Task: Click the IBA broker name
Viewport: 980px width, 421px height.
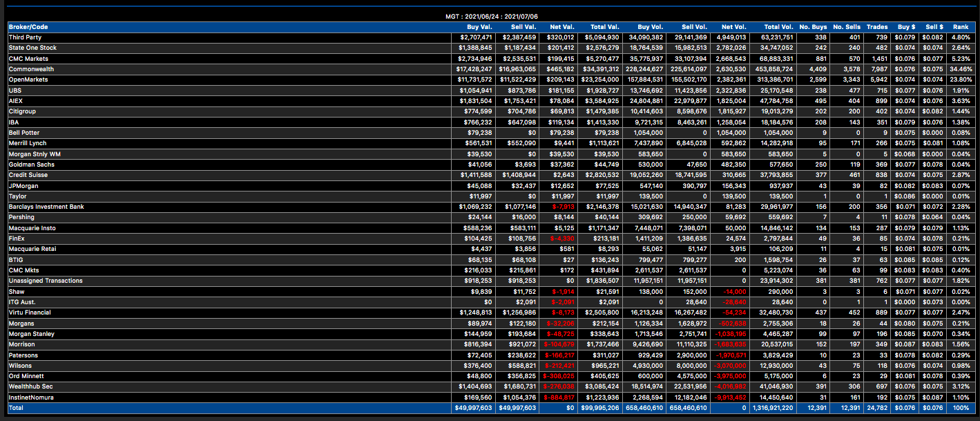Action: pyautogui.click(x=14, y=122)
